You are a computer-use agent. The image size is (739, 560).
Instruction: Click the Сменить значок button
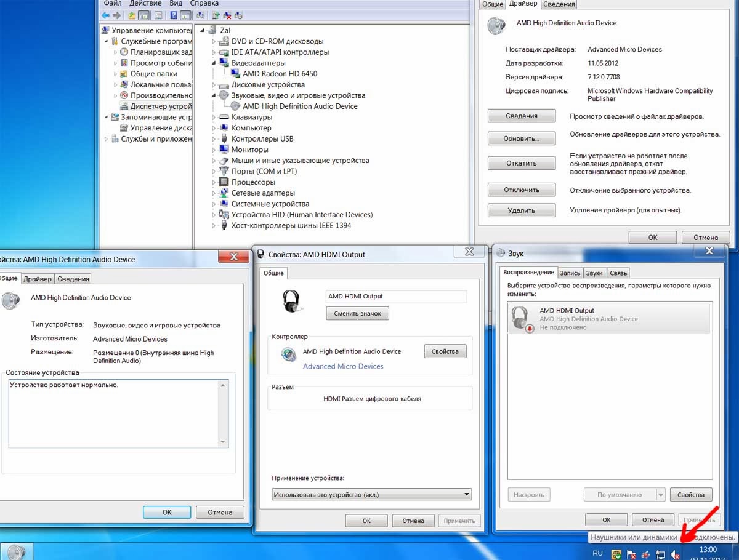[x=357, y=313]
